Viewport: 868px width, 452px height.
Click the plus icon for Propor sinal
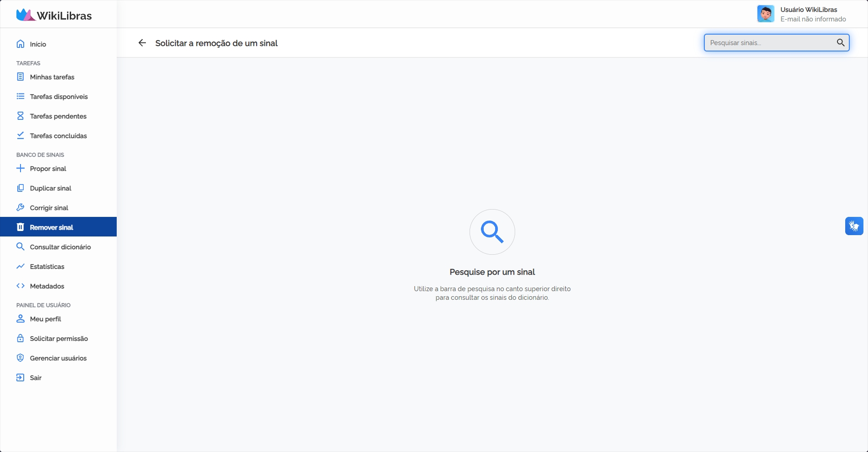click(21, 169)
